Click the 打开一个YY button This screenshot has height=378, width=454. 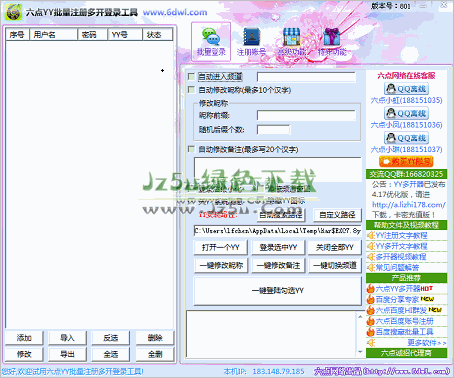pyautogui.click(x=220, y=247)
